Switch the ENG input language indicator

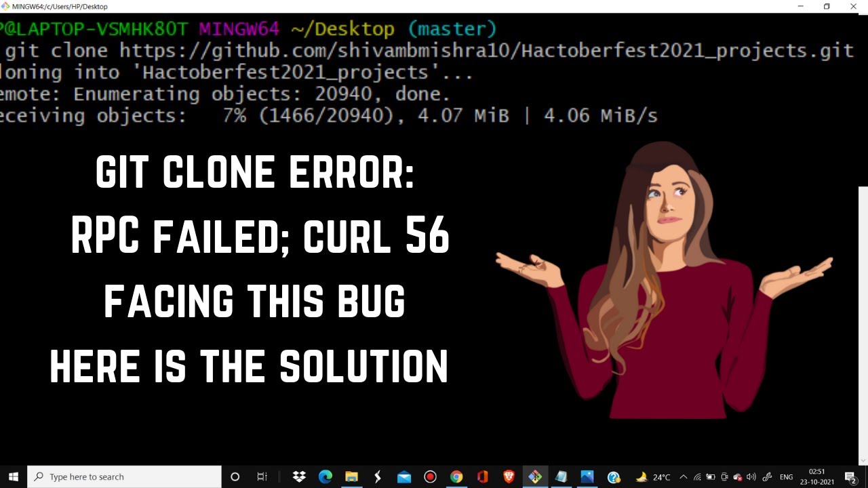pos(787,476)
